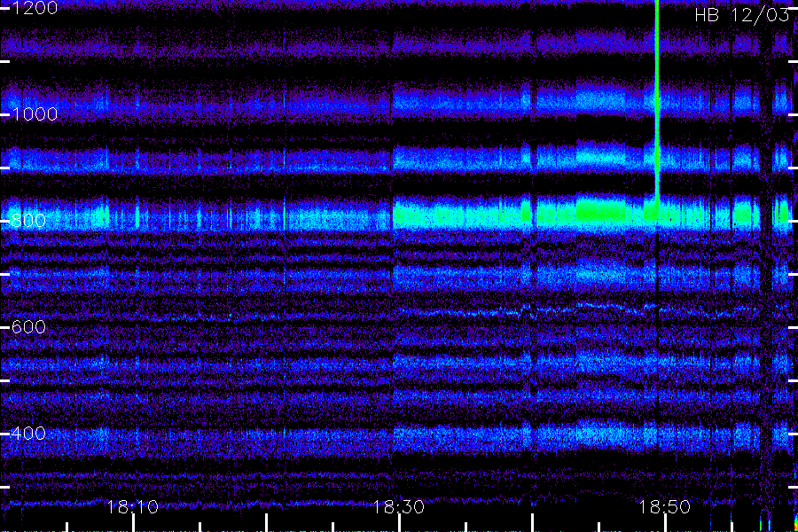Click the 1000 frequency axis label
Image resolution: width=798 pixels, height=532 pixels.
click(x=35, y=114)
